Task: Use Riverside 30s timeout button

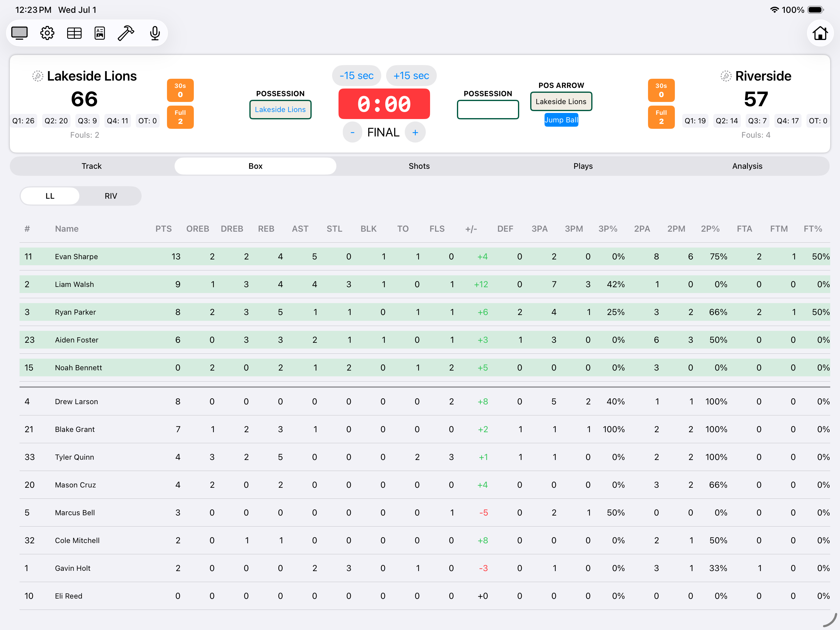Action: (x=661, y=90)
